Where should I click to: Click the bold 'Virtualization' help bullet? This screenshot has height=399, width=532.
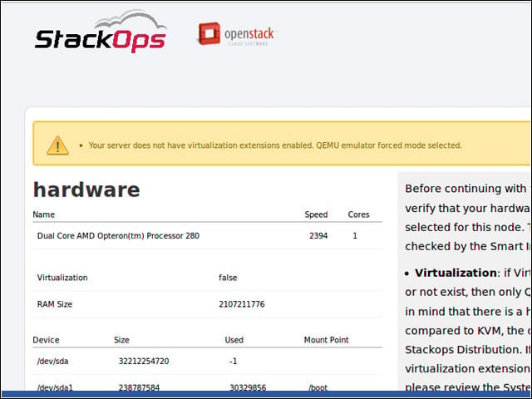(456, 273)
